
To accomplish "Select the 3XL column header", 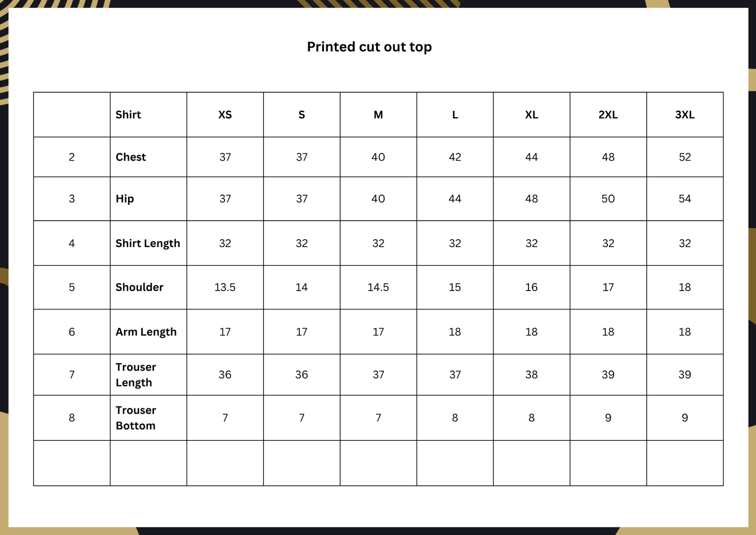I will [685, 115].
